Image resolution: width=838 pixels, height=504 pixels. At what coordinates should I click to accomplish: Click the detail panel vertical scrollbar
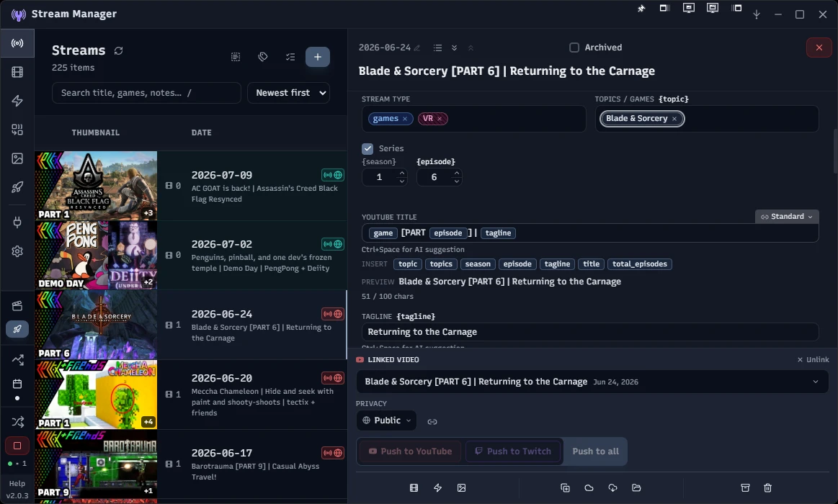click(x=835, y=151)
